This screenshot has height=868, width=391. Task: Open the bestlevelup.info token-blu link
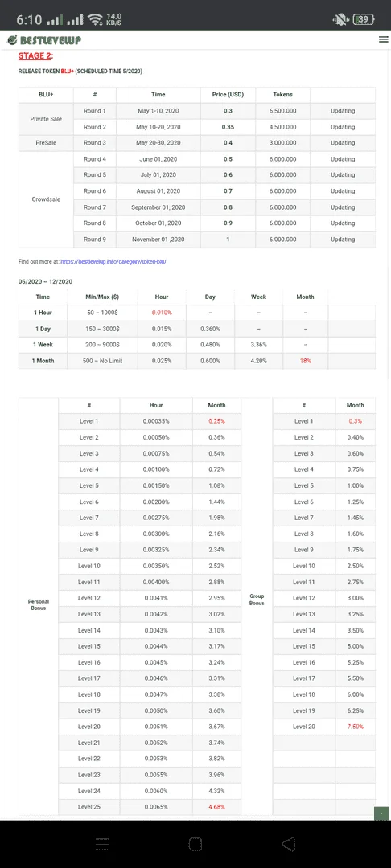(x=113, y=260)
